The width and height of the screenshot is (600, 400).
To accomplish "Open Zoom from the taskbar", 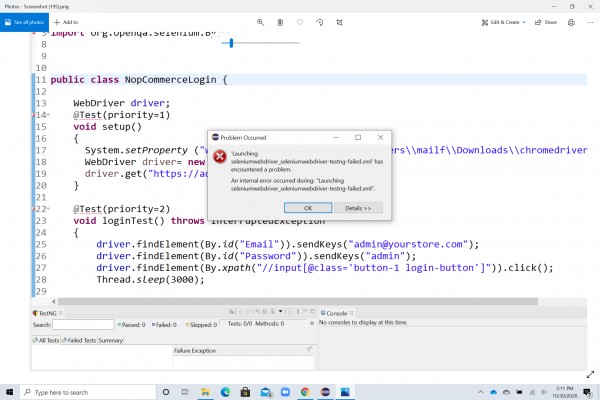I will tap(285, 392).
